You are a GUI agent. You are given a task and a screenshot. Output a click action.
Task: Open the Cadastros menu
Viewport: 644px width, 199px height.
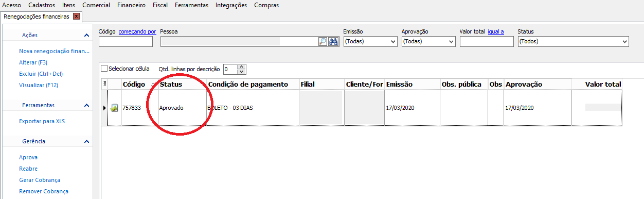tap(42, 5)
